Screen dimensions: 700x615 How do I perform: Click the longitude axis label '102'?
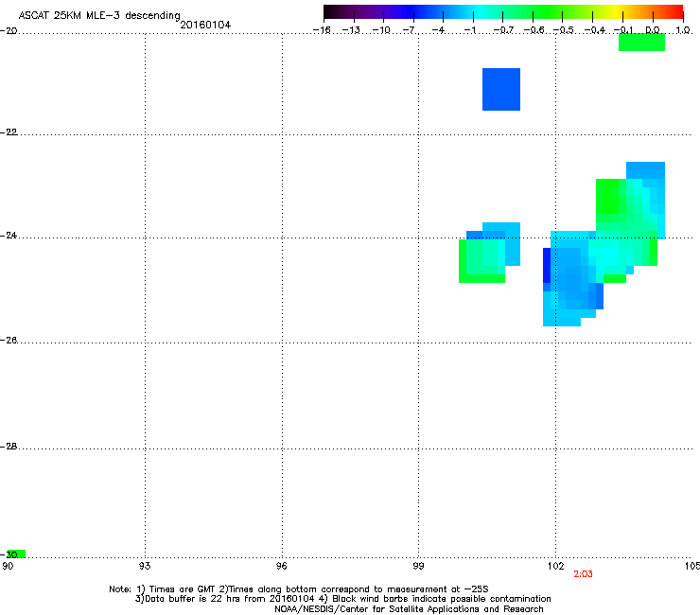point(555,567)
